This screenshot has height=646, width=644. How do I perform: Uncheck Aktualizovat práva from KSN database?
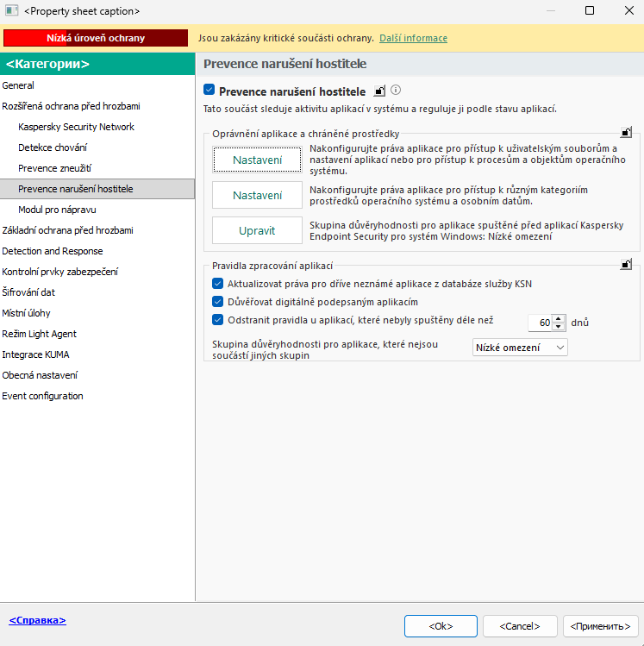coord(217,284)
